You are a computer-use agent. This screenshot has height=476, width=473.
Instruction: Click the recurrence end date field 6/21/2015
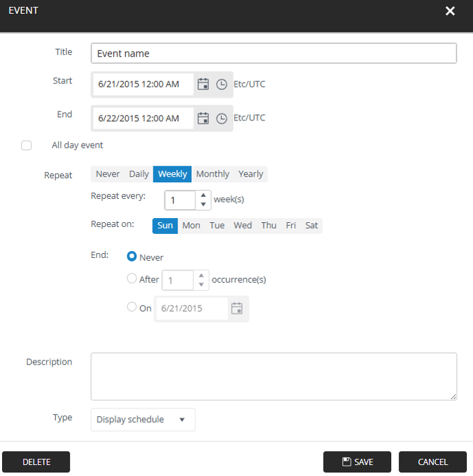[192, 308]
